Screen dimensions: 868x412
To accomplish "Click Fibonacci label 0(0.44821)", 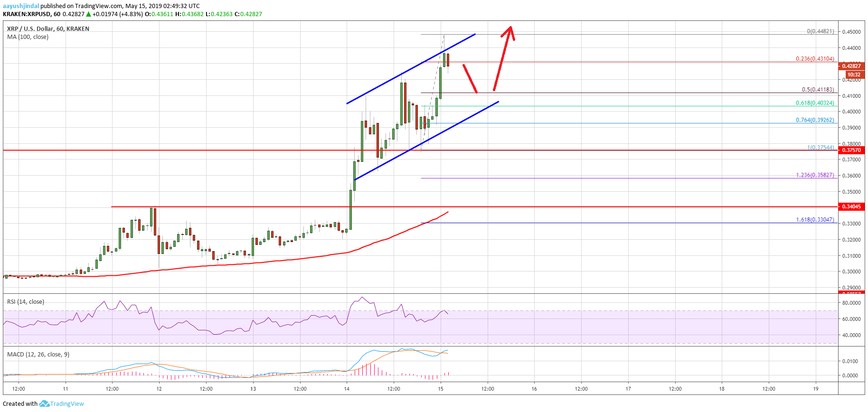I will coord(821,31).
